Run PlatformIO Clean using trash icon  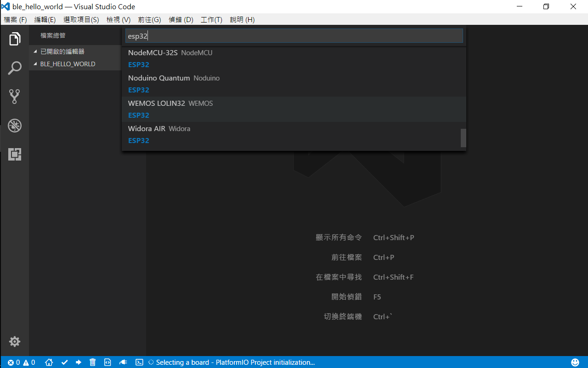tap(93, 362)
